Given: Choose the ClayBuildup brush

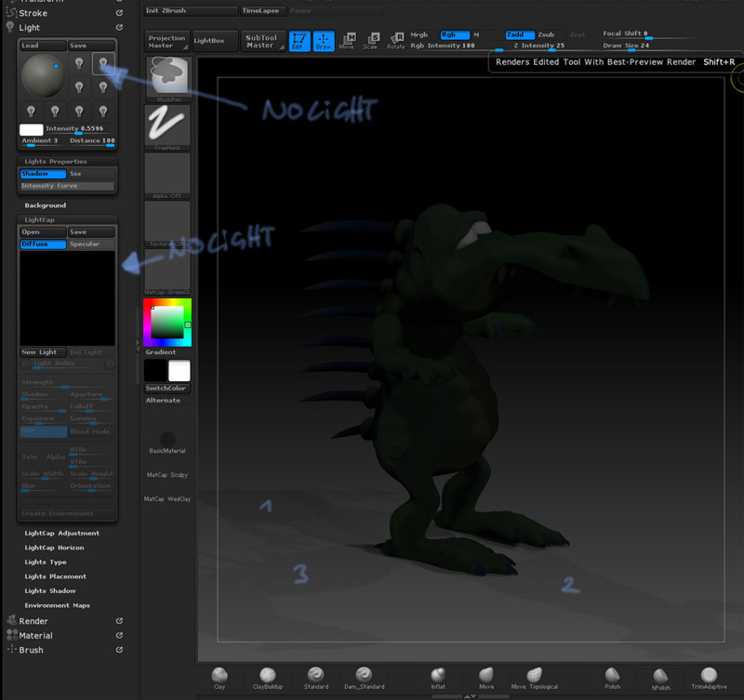Looking at the screenshot, I should point(268,676).
